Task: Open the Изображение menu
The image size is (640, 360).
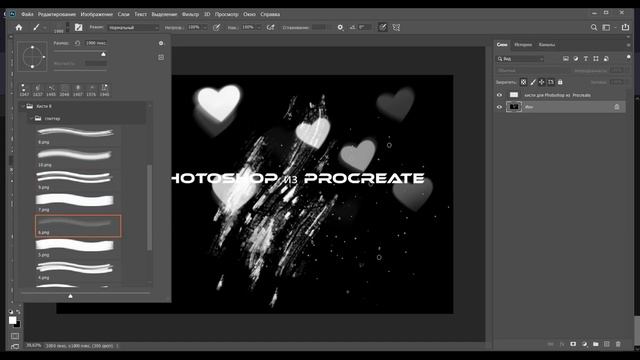Action: tap(96, 14)
